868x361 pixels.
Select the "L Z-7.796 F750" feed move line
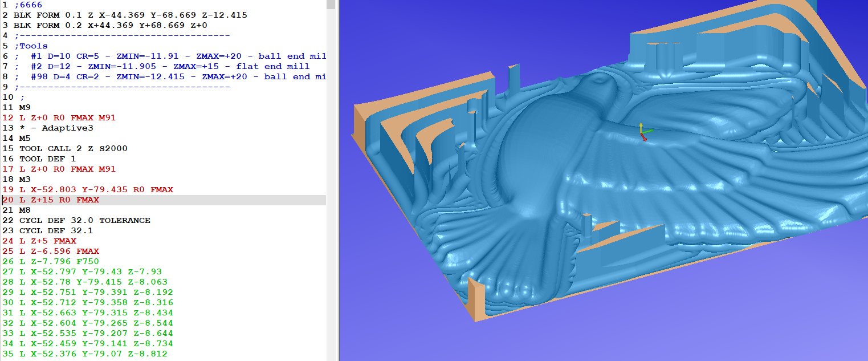pyautogui.click(x=57, y=261)
